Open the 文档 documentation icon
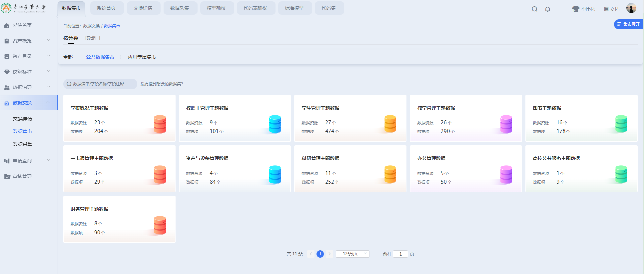Viewport: 644px width, 274px height. (x=606, y=9)
